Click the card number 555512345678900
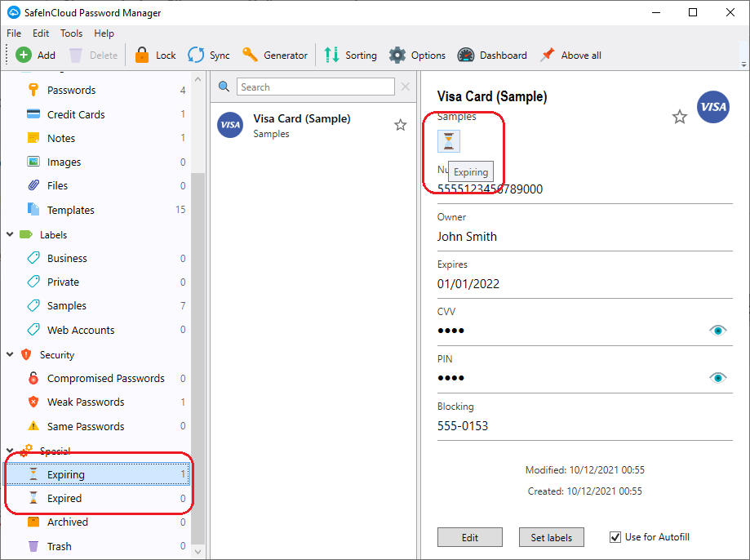Image resolution: width=750 pixels, height=560 pixels. tap(490, 189)
